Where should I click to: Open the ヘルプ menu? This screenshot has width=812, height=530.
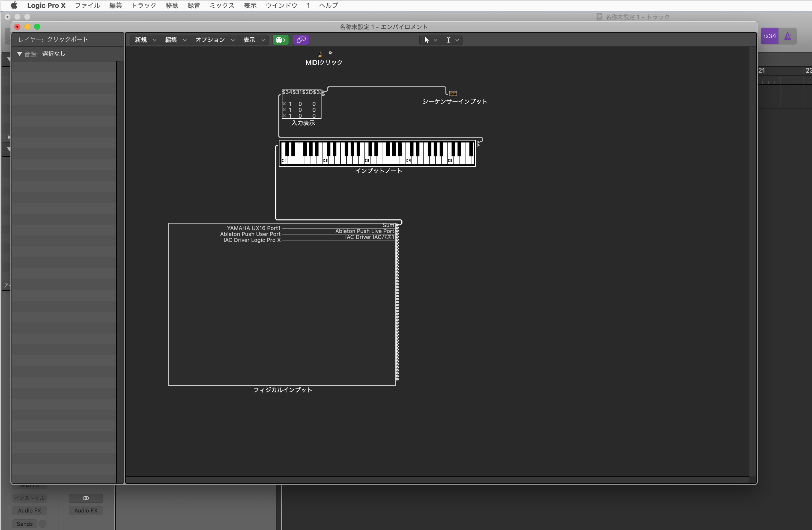coord(329,5)
